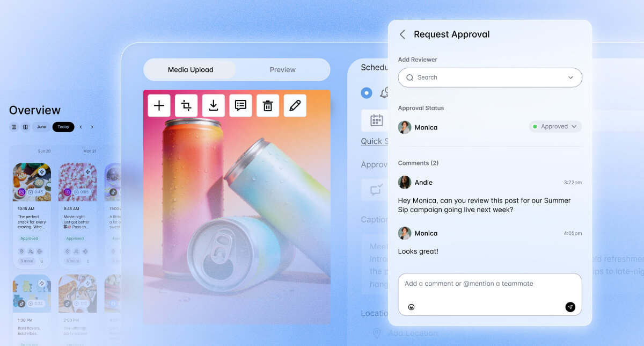Click '3 more' on 10:15 AM post
Screen dimensions: 644x346
(x=27, y=261)
